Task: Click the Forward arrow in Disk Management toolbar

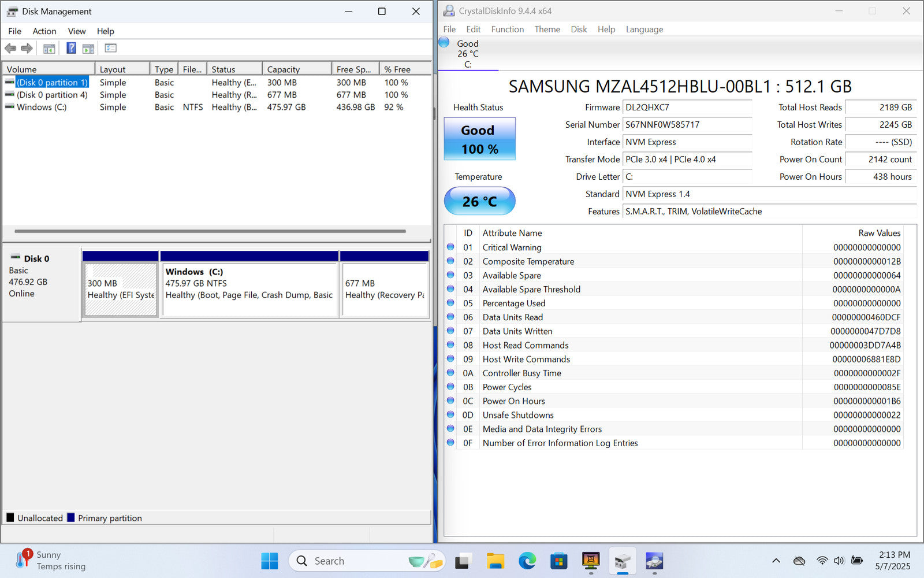Action: click(x=27, y=49)
